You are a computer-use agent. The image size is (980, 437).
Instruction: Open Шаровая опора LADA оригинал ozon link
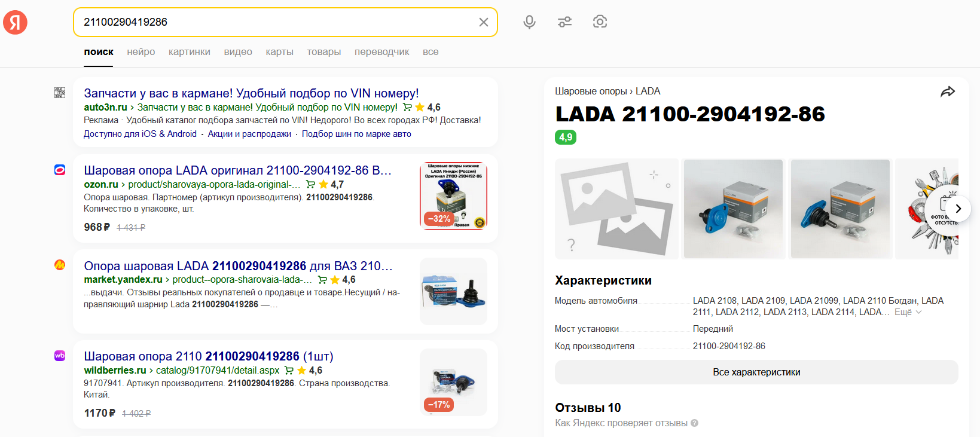(237, 170)
